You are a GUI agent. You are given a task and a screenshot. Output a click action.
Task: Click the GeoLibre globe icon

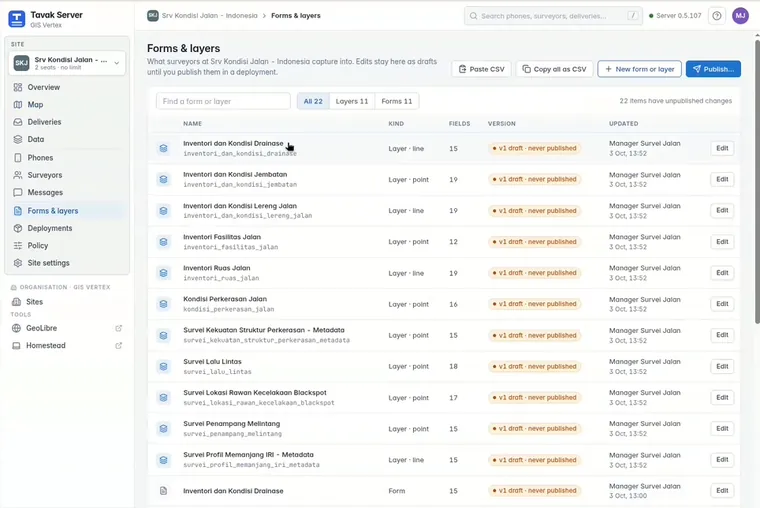(x=16, y=328)
